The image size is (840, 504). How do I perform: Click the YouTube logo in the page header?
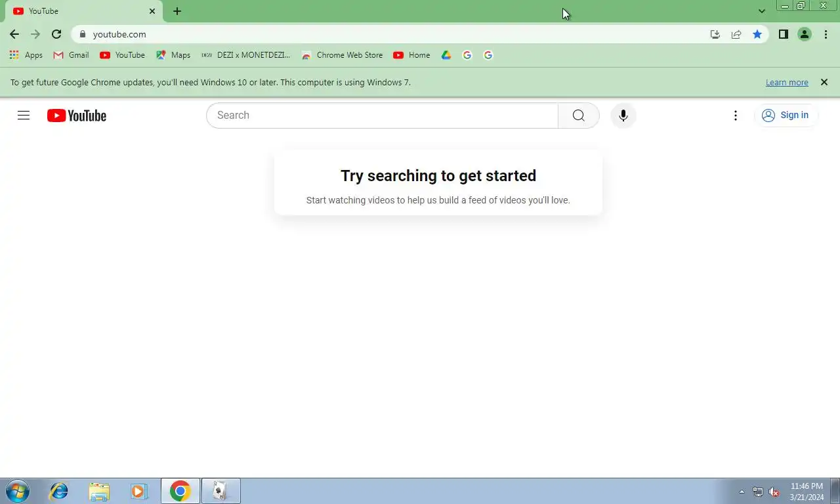pyautogui.click(x=77, y=115)
